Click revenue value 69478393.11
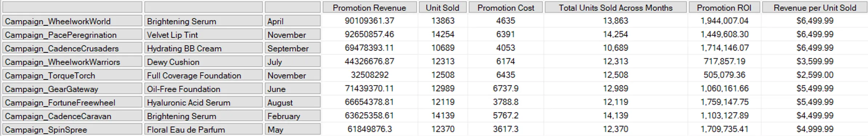The width and height of the screenshot is (868, 136). [x=369, y=48]
